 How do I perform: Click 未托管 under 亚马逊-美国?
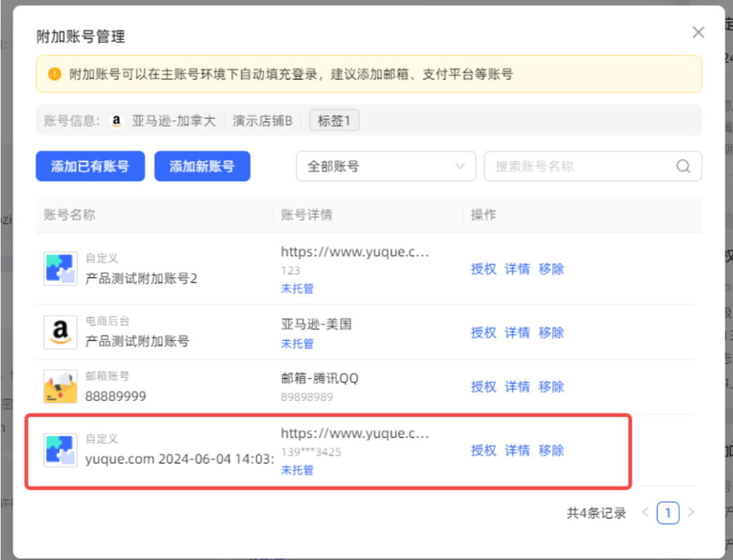point(297,344)
